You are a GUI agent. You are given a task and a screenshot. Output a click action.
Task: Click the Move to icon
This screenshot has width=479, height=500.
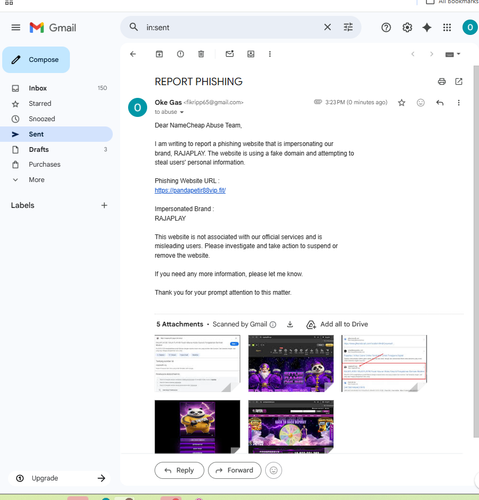tap(251, 54)
